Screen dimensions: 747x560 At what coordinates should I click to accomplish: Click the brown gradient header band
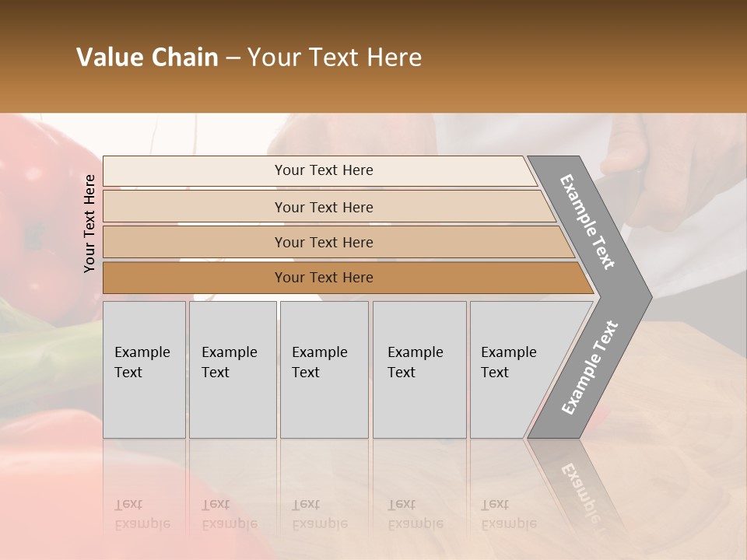tap(373, 56)
